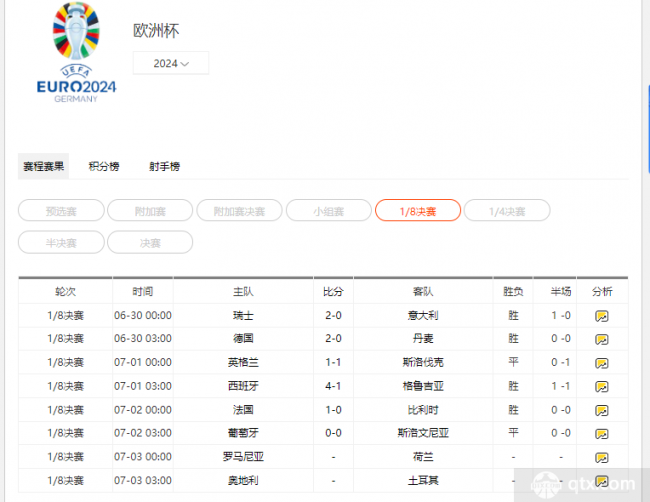650x502 pixels.
Task: Click away team 意大利
Action: click(423, 315)
